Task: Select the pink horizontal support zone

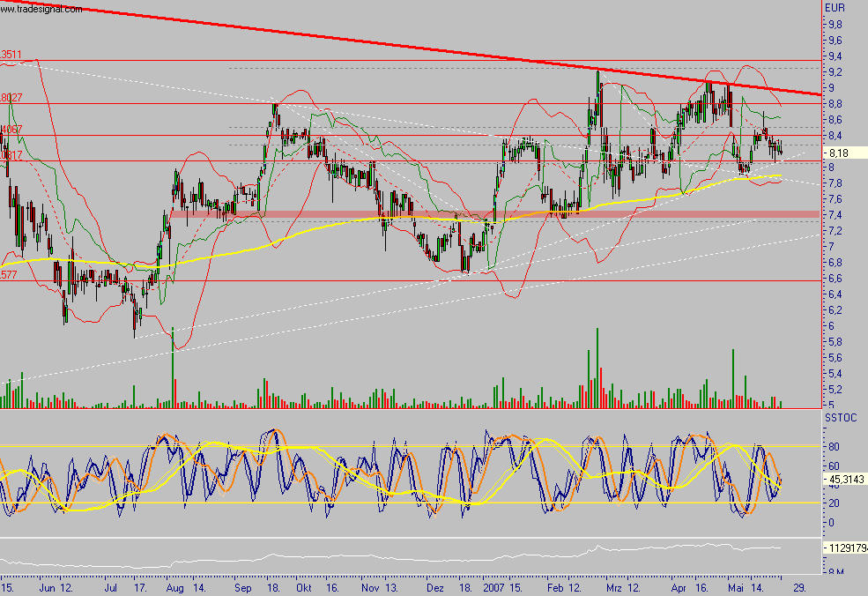Action: click(493, 214)
